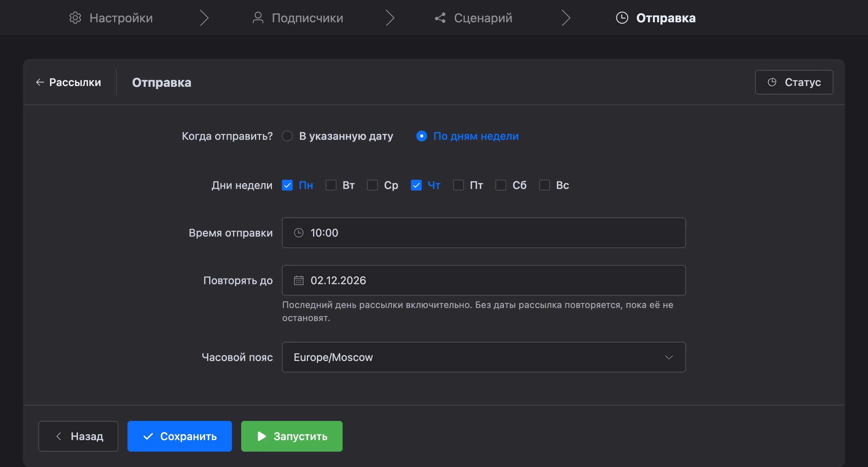Enable the Сб weekday checkbox
Screen dimensions: 868x467
pyautogui.click(x=501, y=185)
